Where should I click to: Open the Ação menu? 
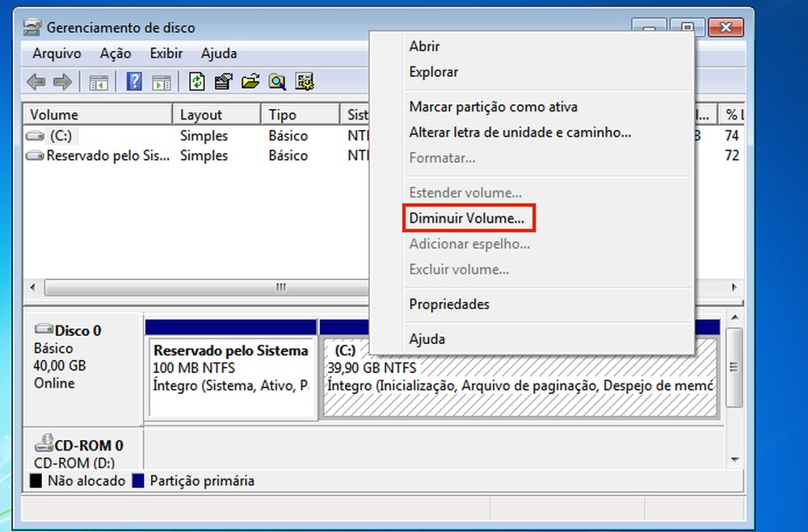click(116, 53)
